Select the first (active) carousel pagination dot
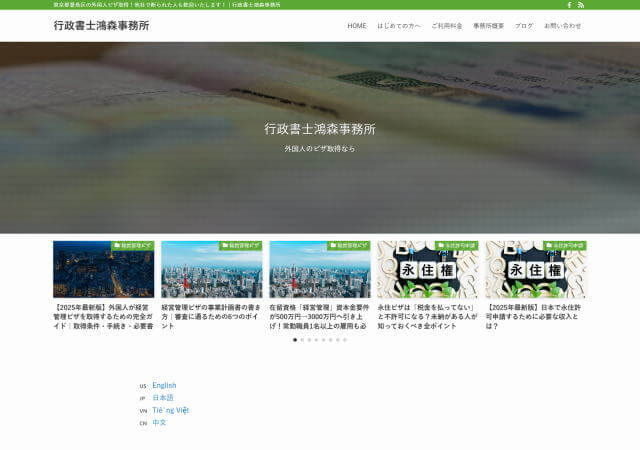Screen dimensions: 640x450 click(295, 340)
